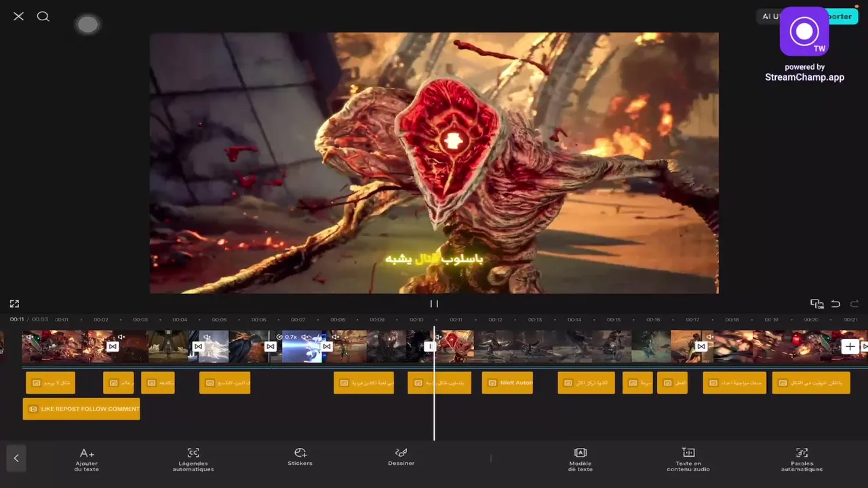Click the 0.7x speed badge on clip
The height and width of the screenshot is (488, 868).
click(x=288, y=337)
